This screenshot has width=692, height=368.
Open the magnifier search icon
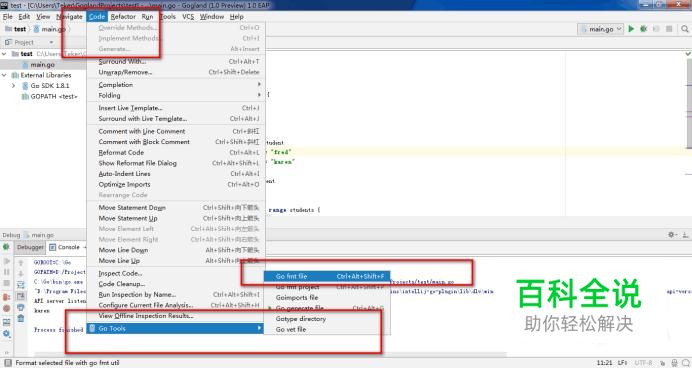(x=684, y=29)
